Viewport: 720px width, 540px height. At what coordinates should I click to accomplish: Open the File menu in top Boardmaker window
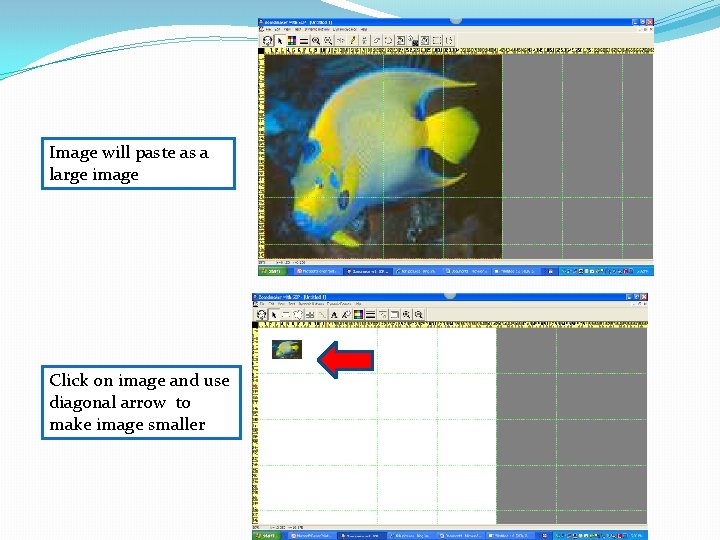click(x=269, y=29)
